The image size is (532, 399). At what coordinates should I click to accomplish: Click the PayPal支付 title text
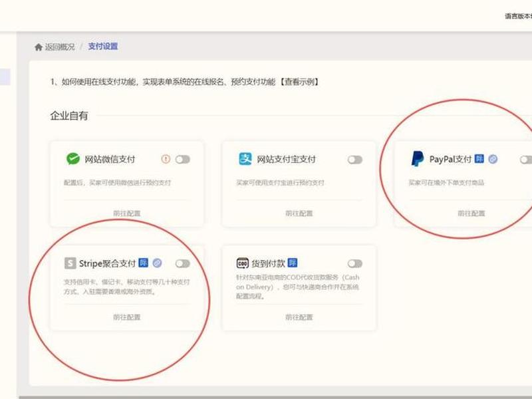[x=450, y=159]
